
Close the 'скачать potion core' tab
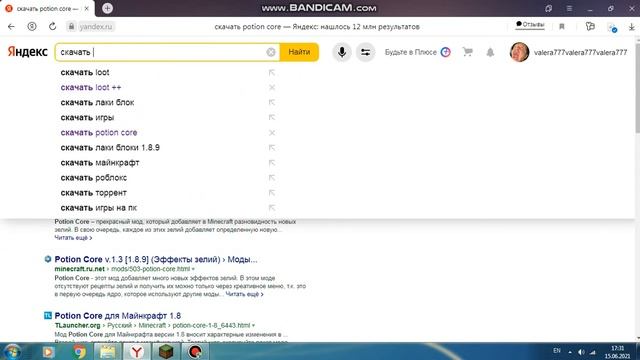[87, 8]
